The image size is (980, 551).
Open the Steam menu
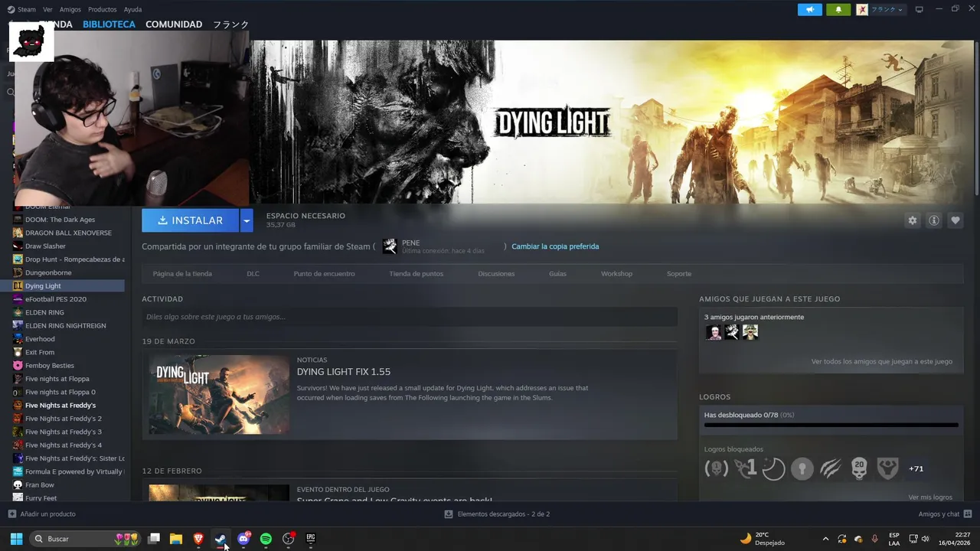(21, 9)
